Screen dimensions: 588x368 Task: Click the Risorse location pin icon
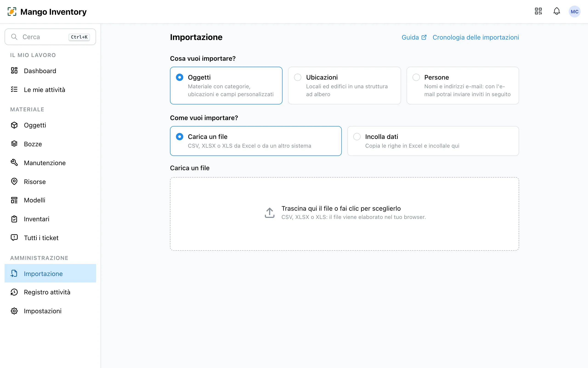pyautogui.click(x=14, y=181)
